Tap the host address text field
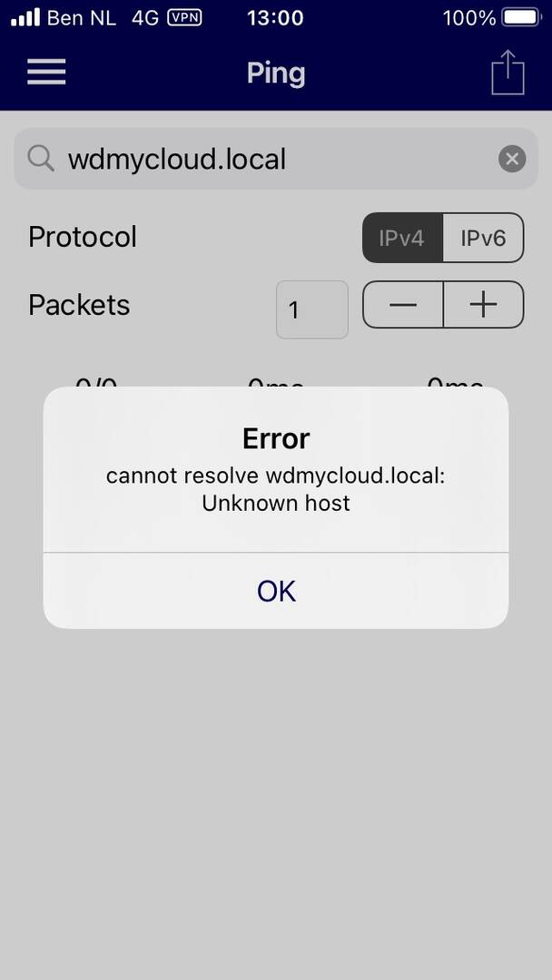Viewport: 552px width, 980px height. [276, 159]
